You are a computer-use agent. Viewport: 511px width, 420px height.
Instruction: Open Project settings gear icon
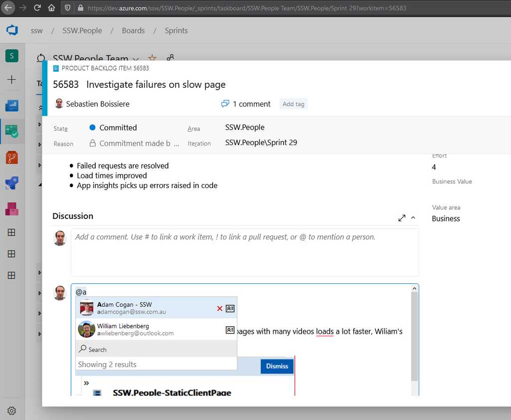coord(12,411)
